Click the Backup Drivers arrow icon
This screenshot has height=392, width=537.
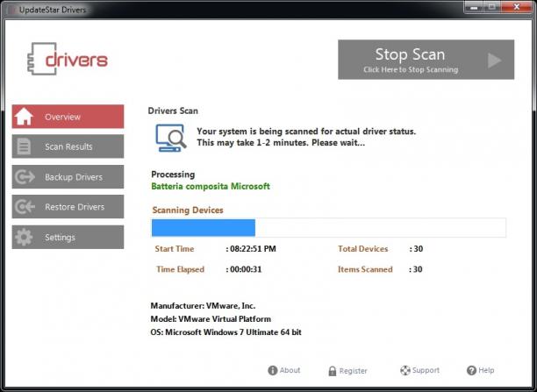pyautogui.click(x=25, y=176)
